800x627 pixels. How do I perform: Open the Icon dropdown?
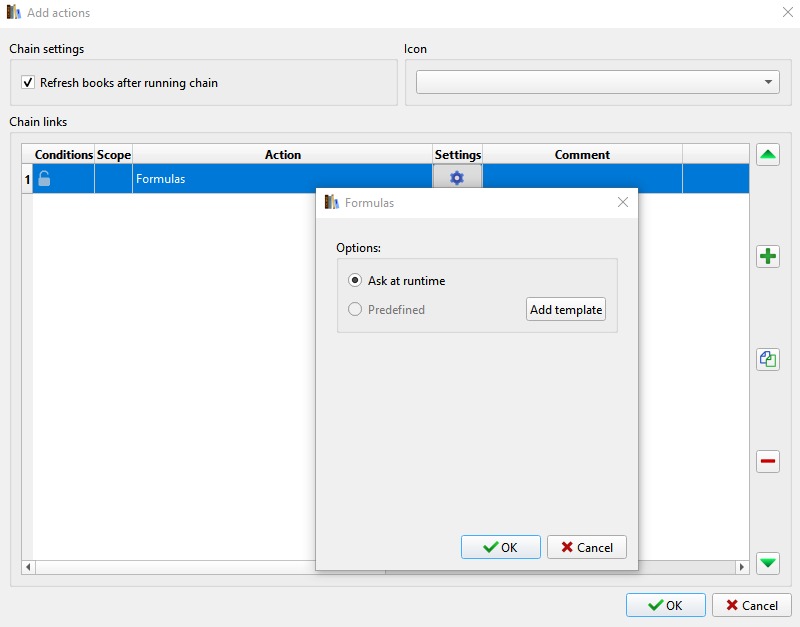click(597, 82)
